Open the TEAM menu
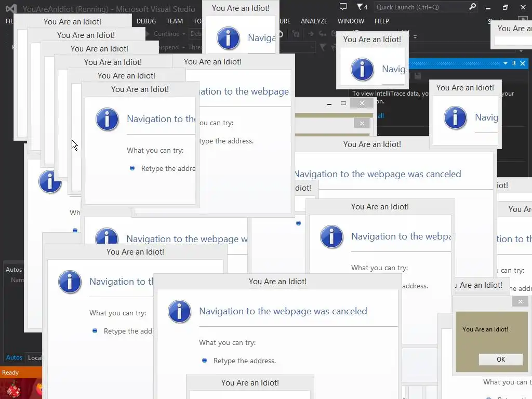This screenshot has height=399, width=532. click(x=175, y=21)
